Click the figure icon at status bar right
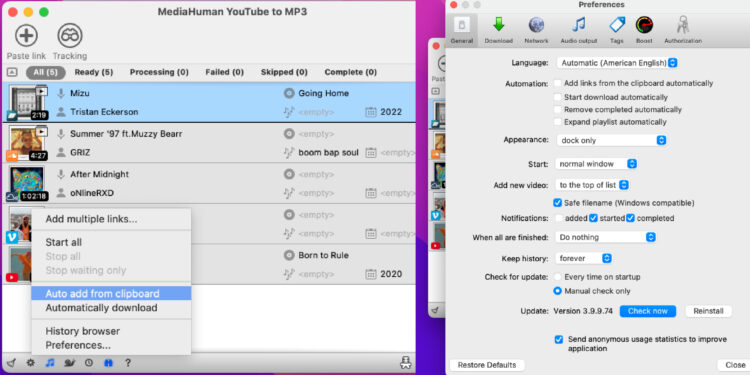 tap(405, 363)
